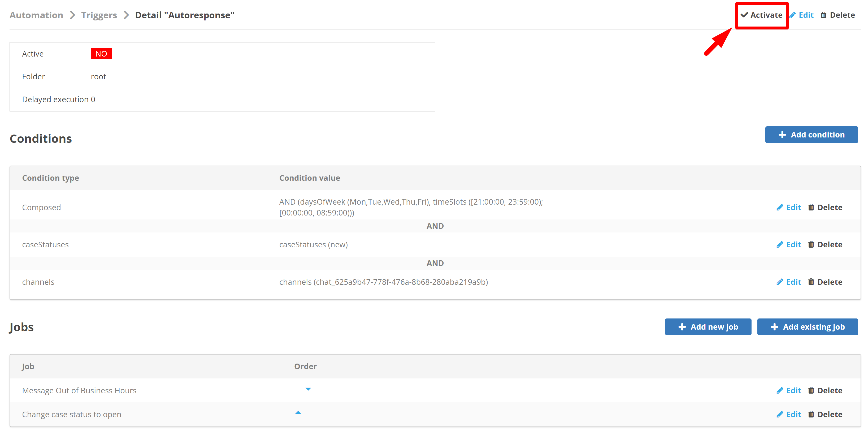868x444 pixels.
Task: Edit the Change case status to open job
Action: [788, 414]
